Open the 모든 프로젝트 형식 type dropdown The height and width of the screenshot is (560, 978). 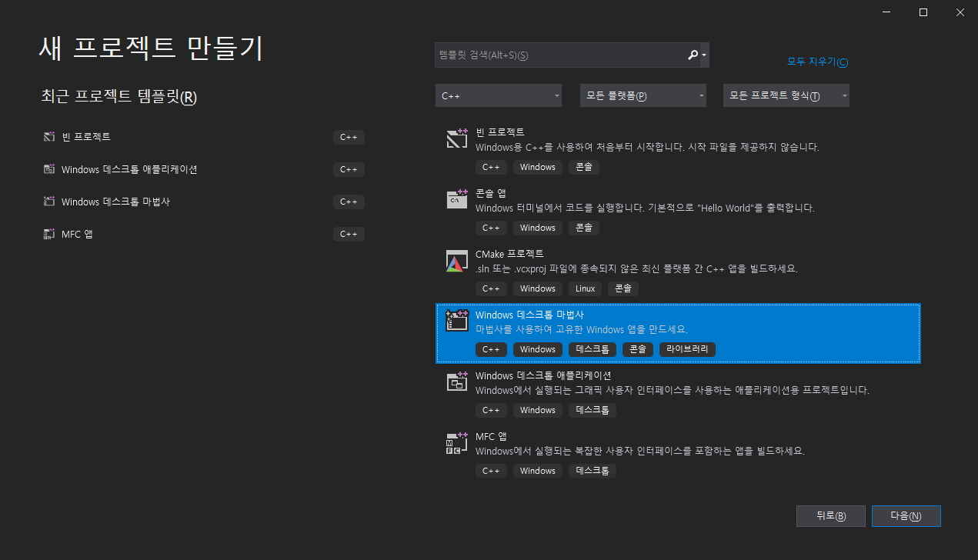[x=786, y=96]
